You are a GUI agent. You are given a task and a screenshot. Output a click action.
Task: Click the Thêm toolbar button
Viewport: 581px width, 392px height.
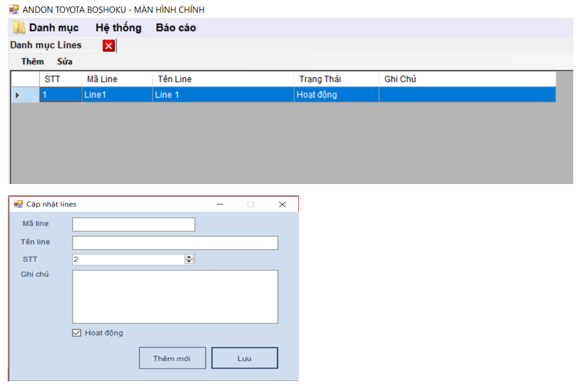32,62
